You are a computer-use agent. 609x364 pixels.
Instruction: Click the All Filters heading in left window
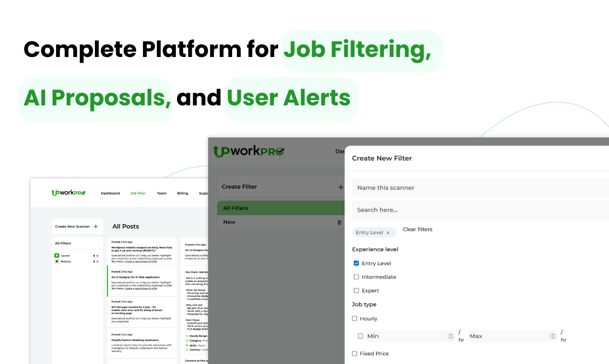coord(63,243)
